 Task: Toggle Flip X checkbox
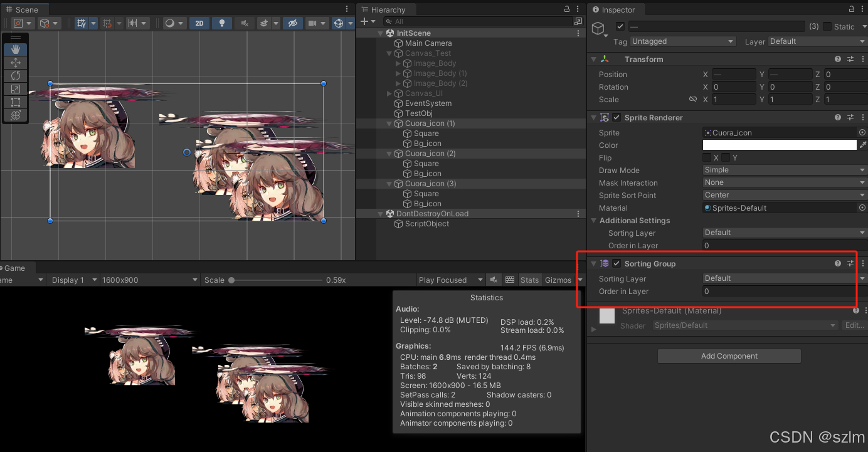pos(707,157)
